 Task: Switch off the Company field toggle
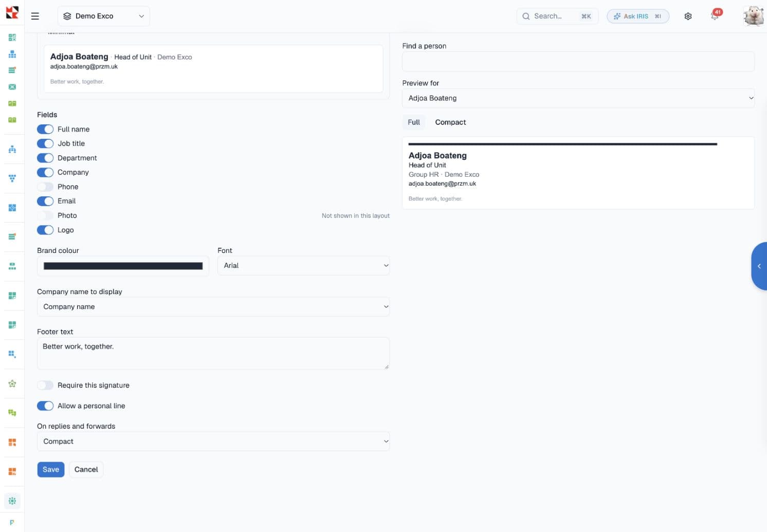coord(45,172)
